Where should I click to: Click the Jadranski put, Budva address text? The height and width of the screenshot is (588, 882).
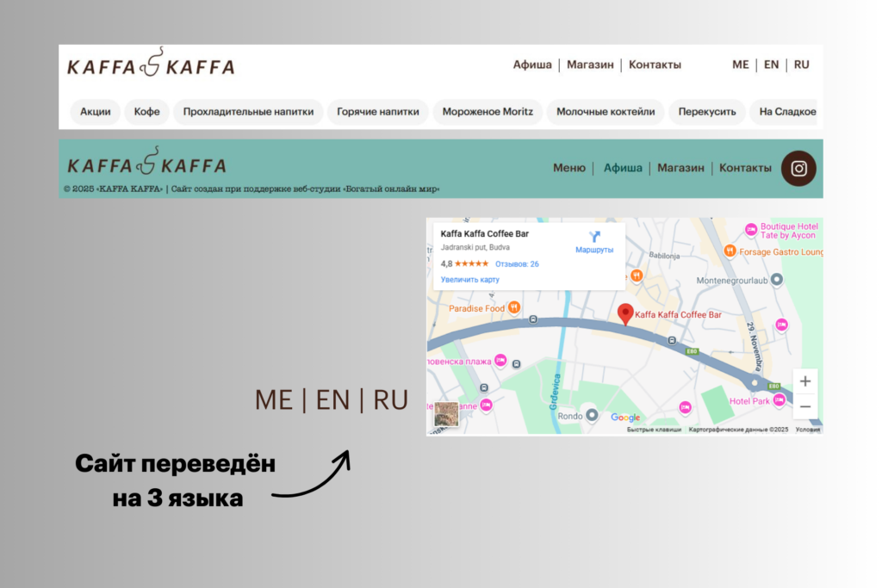475,247
